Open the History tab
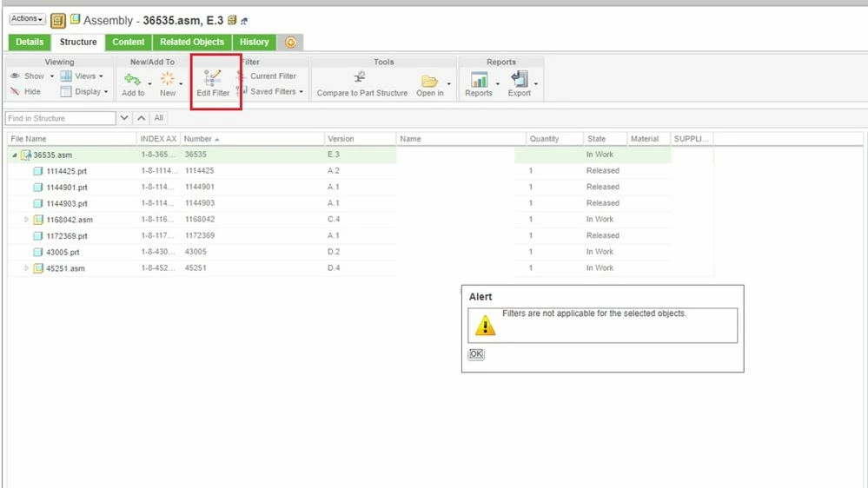This screenshot has height=488, width=868. pos(254,42)
